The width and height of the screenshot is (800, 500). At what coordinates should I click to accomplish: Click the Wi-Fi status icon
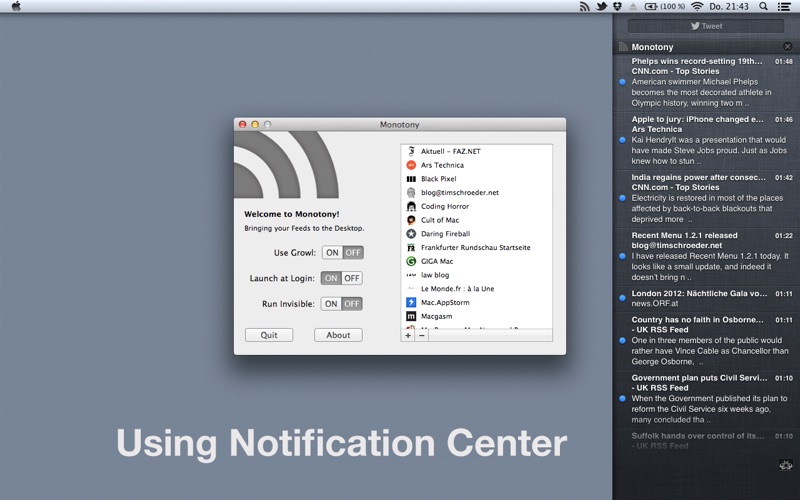point(697,7)
